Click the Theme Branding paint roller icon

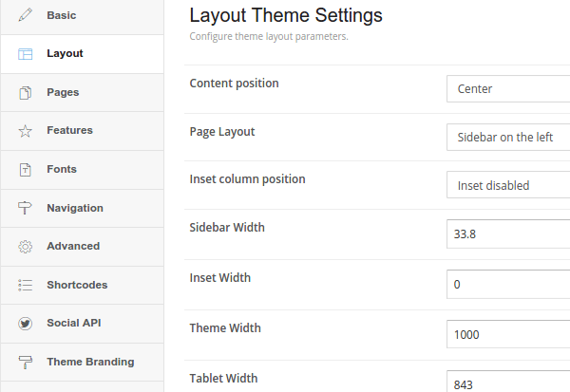25,363
